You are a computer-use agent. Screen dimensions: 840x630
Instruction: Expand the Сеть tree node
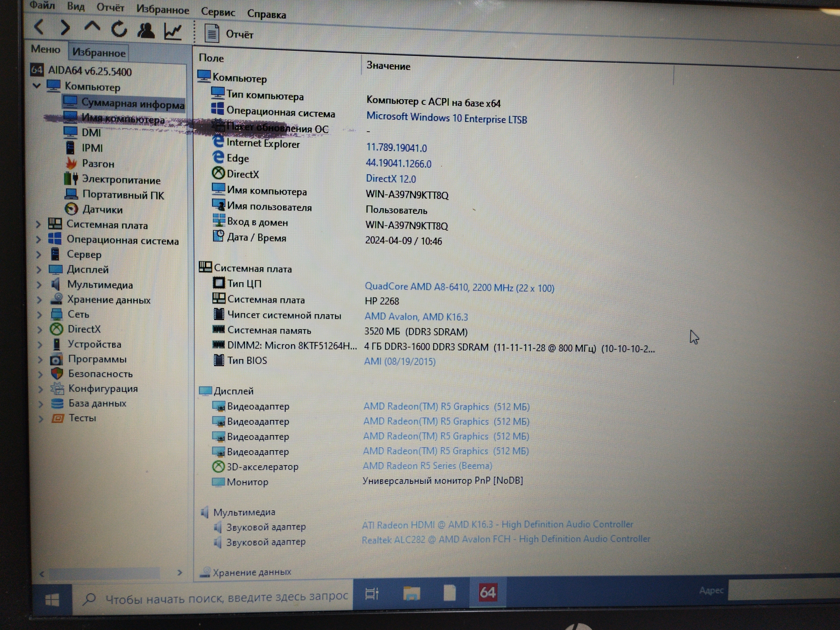tap(39, 315)
